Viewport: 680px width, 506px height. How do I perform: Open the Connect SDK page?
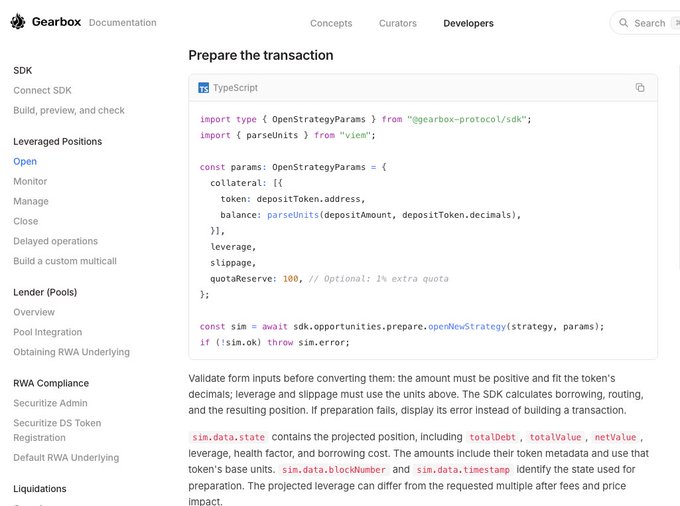click(42, 91)
